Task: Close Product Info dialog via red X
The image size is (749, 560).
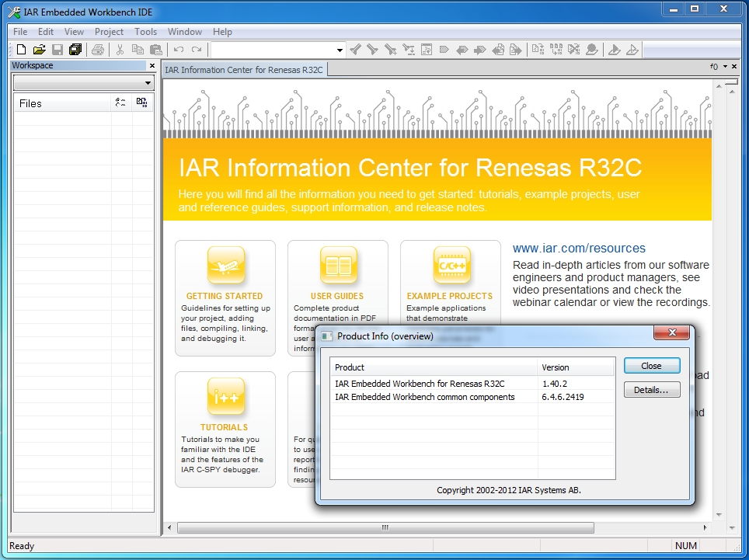Action: coord(671,332)
